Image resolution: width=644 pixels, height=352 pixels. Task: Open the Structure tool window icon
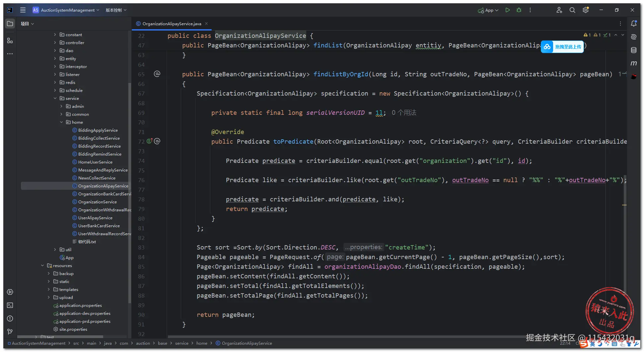(x=10, y=40)
